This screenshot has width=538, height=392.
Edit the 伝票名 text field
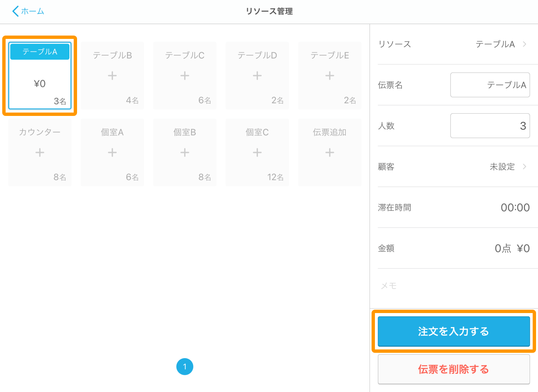click(x=490, y=85)
